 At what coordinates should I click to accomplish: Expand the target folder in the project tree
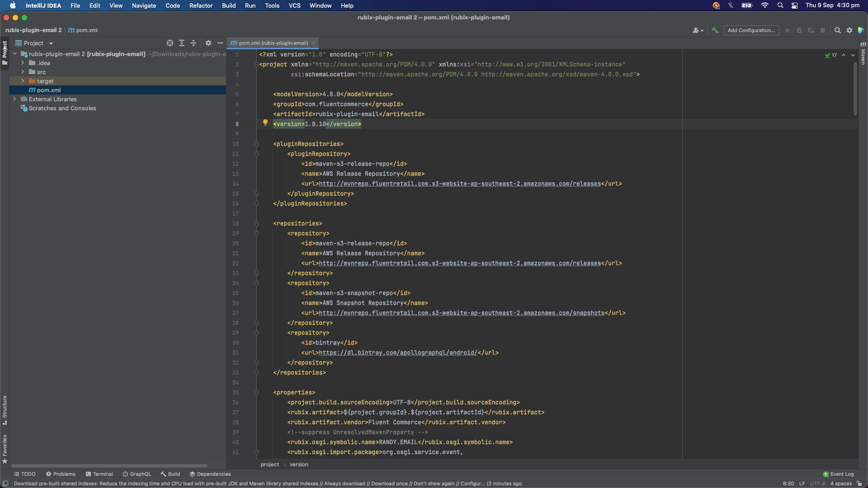tap(23, 81)
